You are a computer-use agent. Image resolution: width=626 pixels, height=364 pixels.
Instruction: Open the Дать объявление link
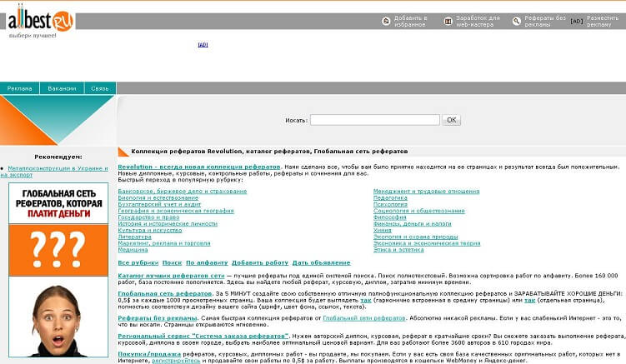tap(322, 262)
